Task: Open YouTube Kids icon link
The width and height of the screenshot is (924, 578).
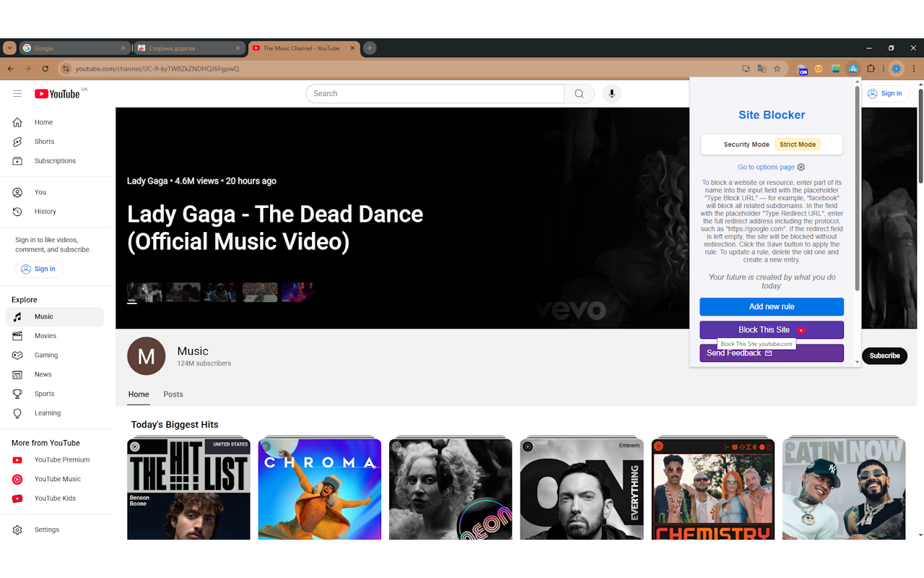Action: 18,499
